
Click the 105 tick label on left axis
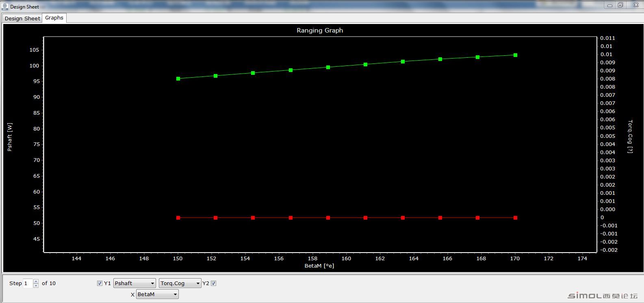(34, 50)
